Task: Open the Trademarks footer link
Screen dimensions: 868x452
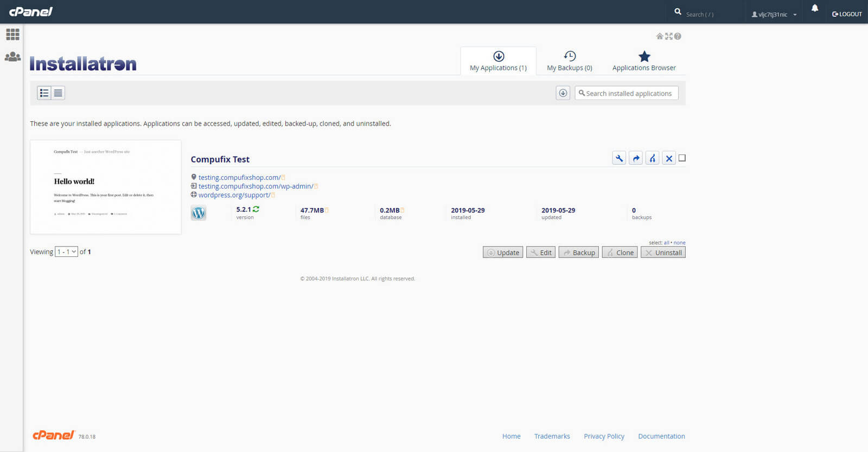Action: pos(552,436)
